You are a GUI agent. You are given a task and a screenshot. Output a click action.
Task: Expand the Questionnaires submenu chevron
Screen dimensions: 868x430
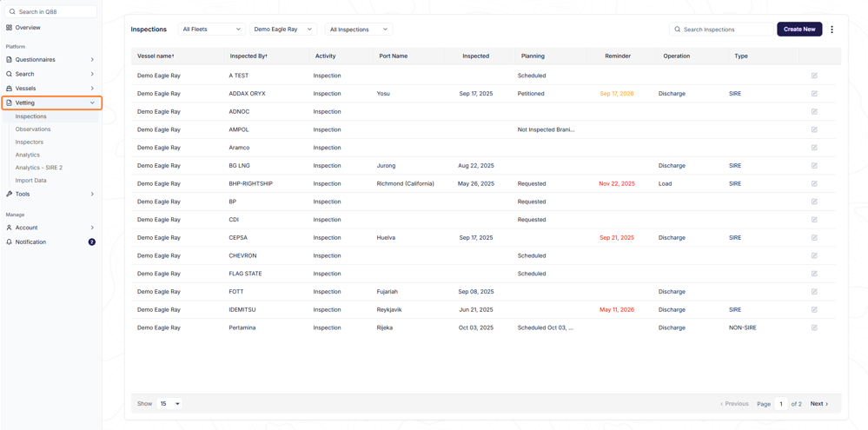tap(92, 59)
